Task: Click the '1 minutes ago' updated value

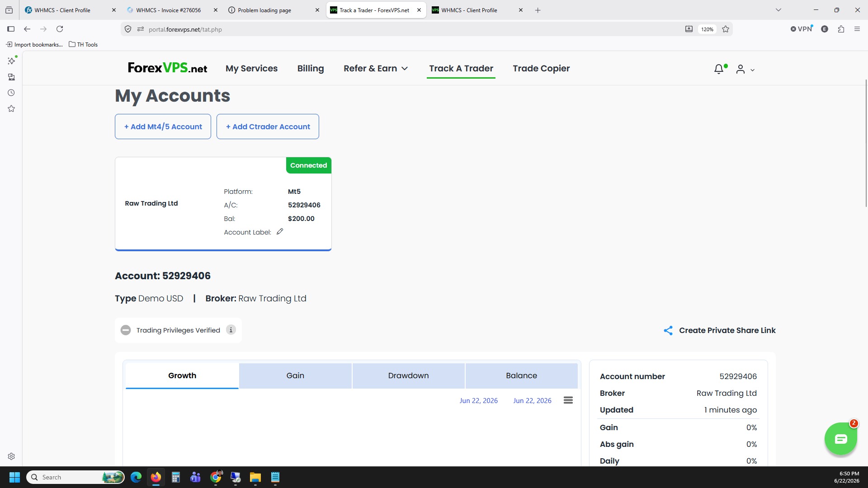Action: [730, 410]
